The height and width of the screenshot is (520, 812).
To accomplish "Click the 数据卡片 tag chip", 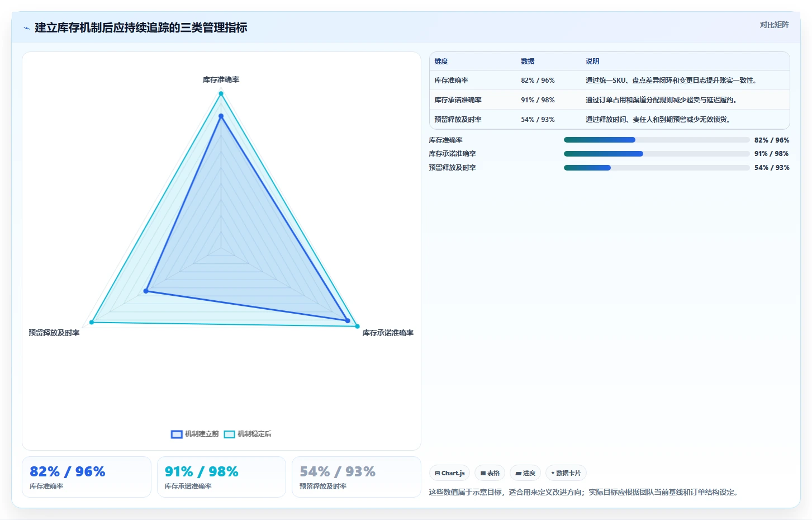I will pyautogui.click(x=566, y=473).
